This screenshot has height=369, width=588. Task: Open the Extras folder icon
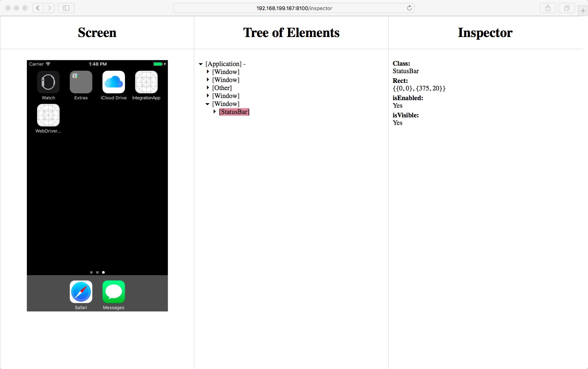81,82
